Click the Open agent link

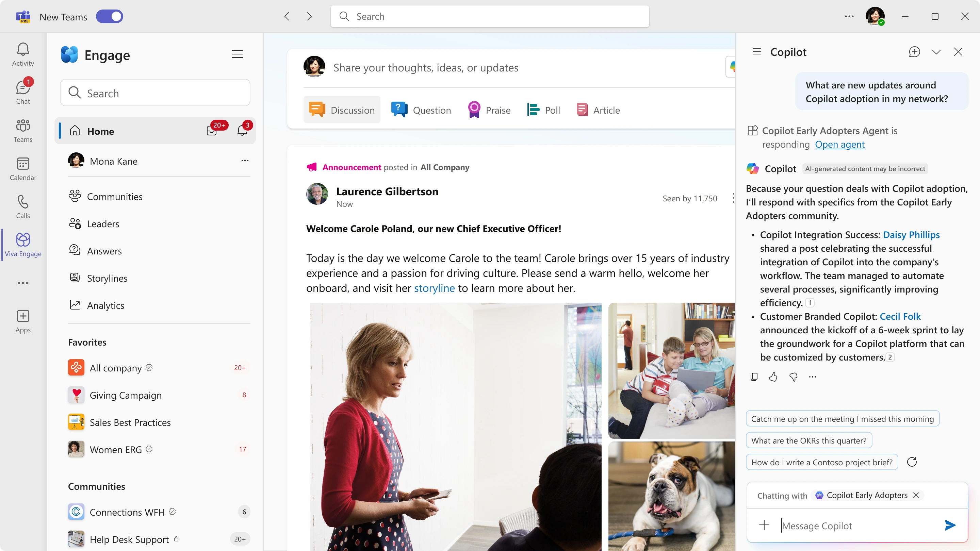coord(839,145)
